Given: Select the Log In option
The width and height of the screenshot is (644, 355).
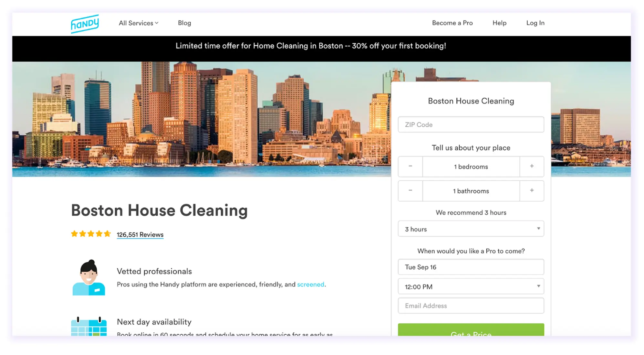Looking at the screenshot, I should coord(535,23).
